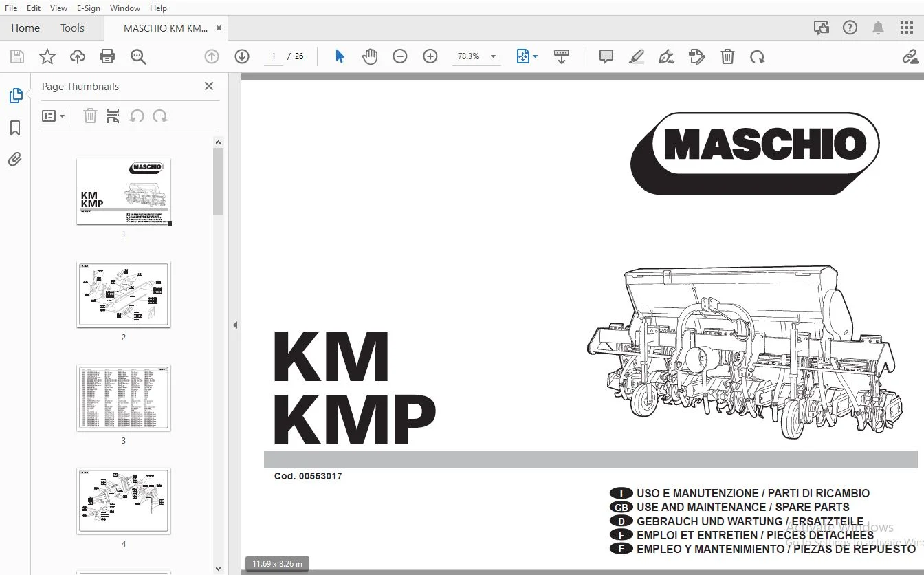Select page 3 thumbnail
This screenshot has height=575, width=924.
[124, 398]
